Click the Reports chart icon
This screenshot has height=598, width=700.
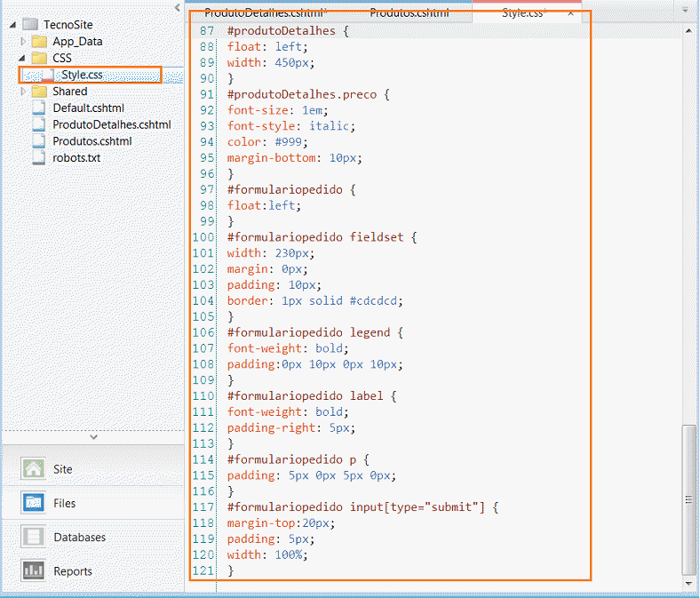(x=33, y=570)
